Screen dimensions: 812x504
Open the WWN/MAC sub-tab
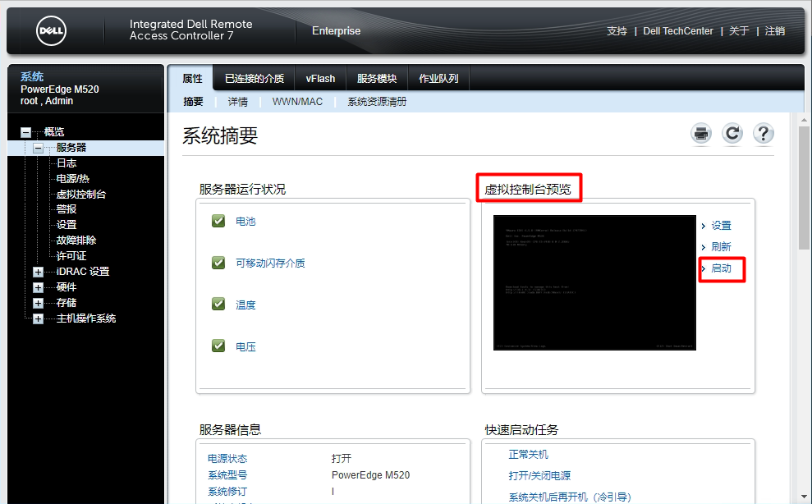coord(297,102)
